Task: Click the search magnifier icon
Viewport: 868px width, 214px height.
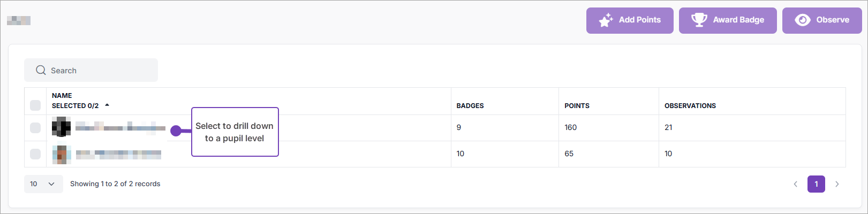Action: point(41,70)
